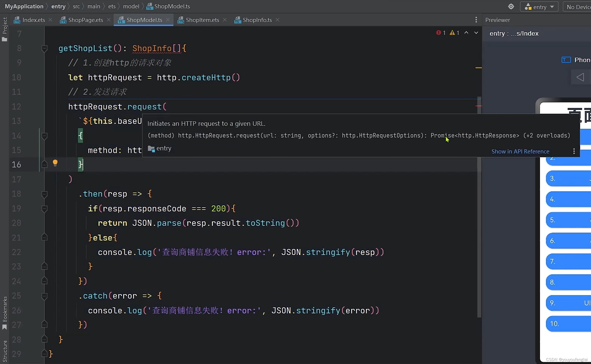591x364 pixels.
Task: Click the back arrow in Previewer
Action: pos(580,77)
